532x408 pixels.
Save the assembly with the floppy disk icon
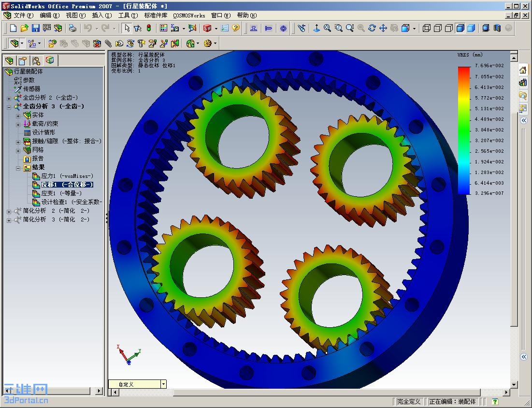tap(36, 28)
